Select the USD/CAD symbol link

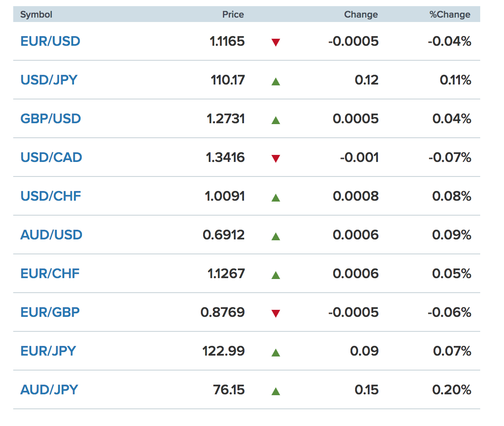coord(51,157)
